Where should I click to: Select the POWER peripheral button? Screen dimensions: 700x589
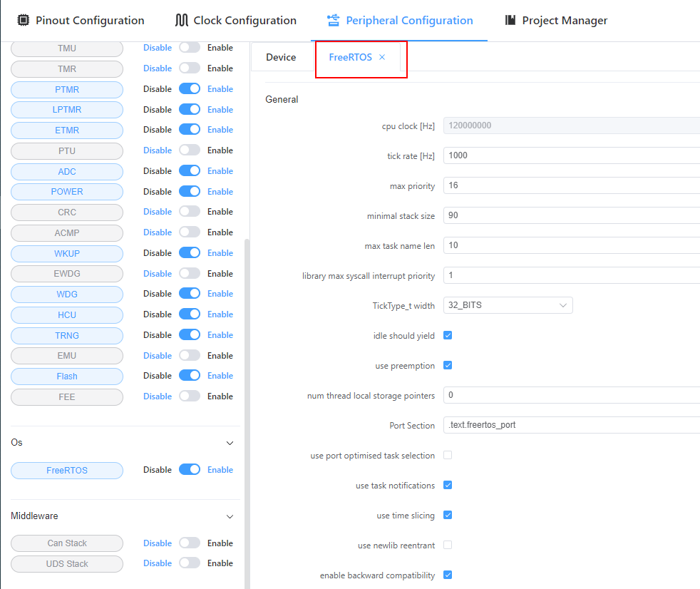[67, 192]
